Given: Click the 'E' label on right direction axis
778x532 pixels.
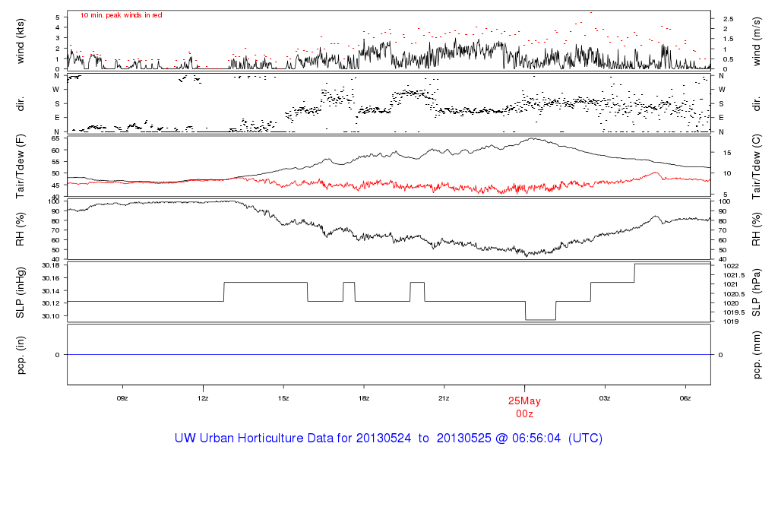Looking at the screenshot, I should [722, 118].
